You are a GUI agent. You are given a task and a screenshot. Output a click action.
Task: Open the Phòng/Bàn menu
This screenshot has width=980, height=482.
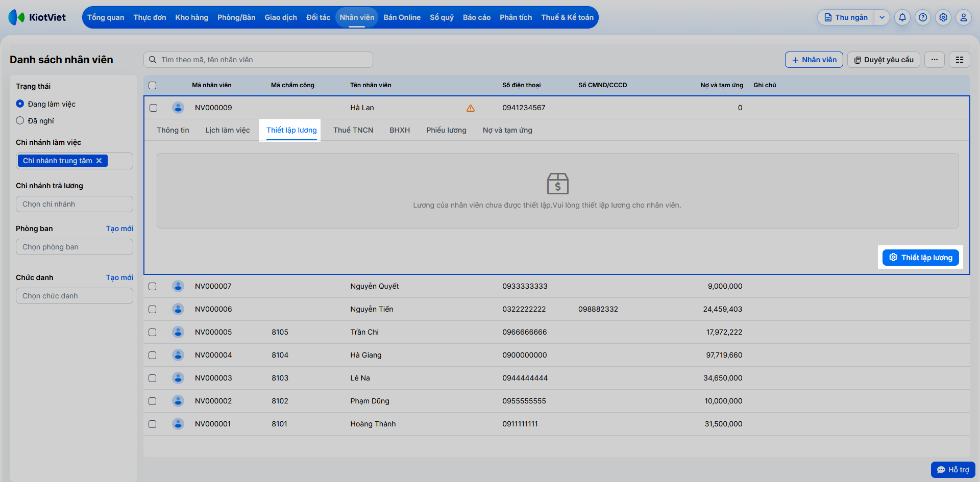click(x=236, y=17)
